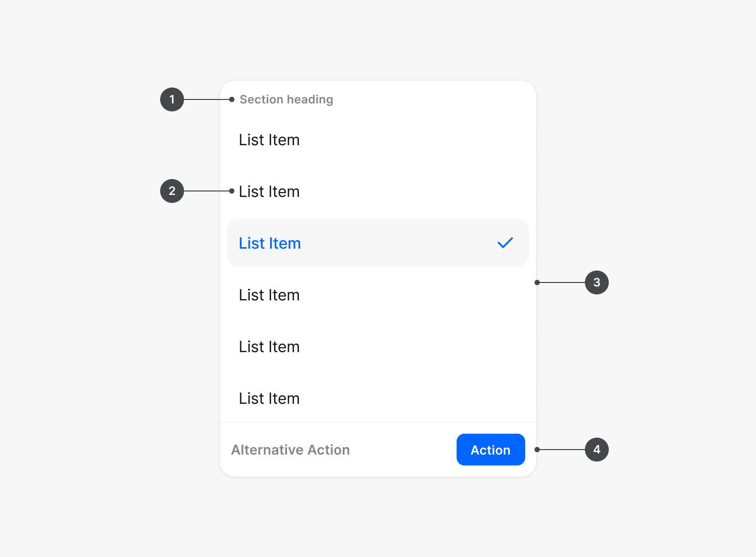This screenshot has width=756, height=557.
Task: Click annotation marker number 3
Action: (x=597, y=282)
